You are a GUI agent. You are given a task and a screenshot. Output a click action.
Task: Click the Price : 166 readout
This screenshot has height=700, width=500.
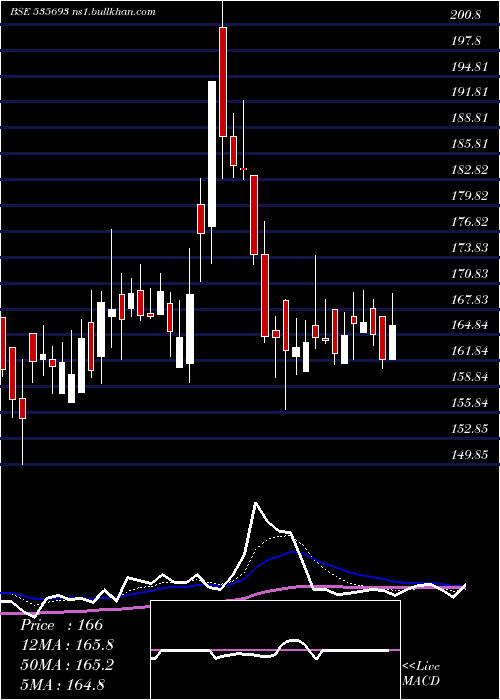(62, 625)
